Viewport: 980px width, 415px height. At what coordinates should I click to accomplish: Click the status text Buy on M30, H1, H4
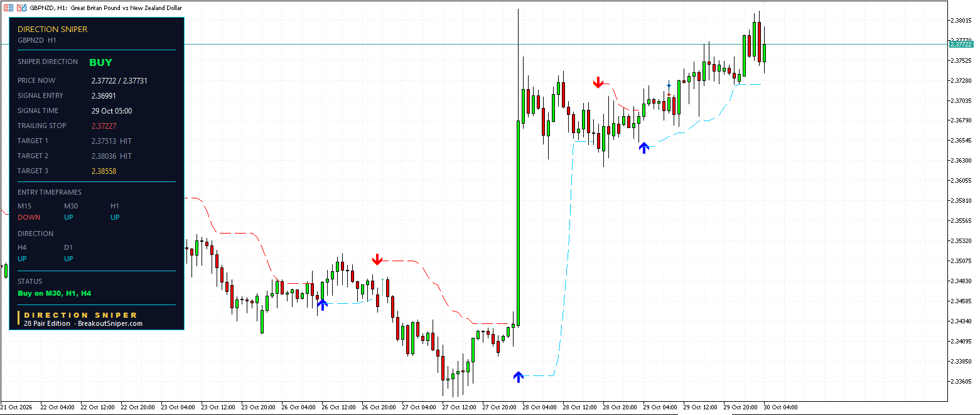(x=55, y=293)
